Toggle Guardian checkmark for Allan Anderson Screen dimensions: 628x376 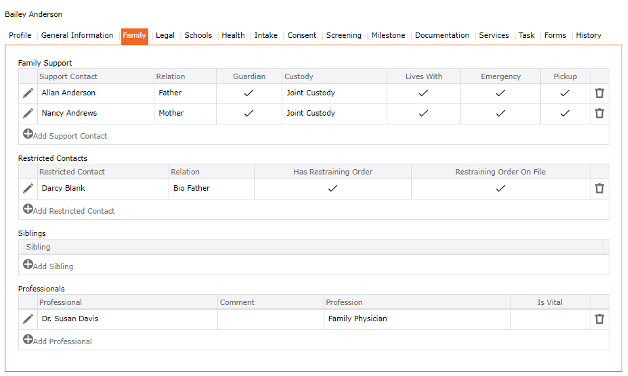click(x=249, y=93)
